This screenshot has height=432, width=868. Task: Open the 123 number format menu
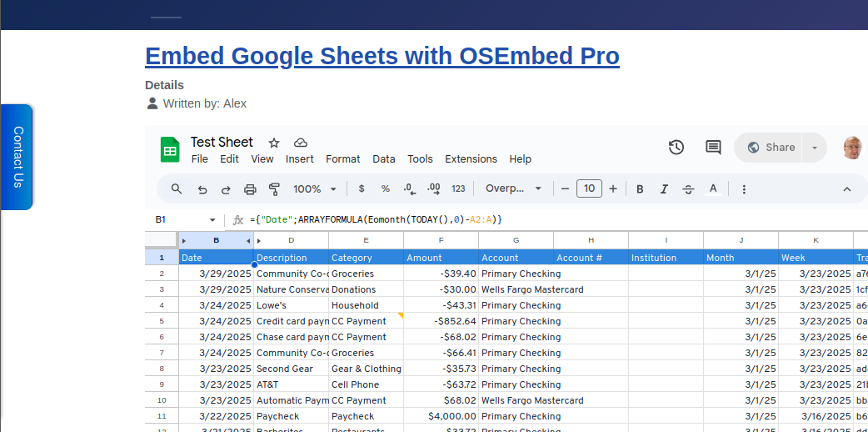point(458,189)
